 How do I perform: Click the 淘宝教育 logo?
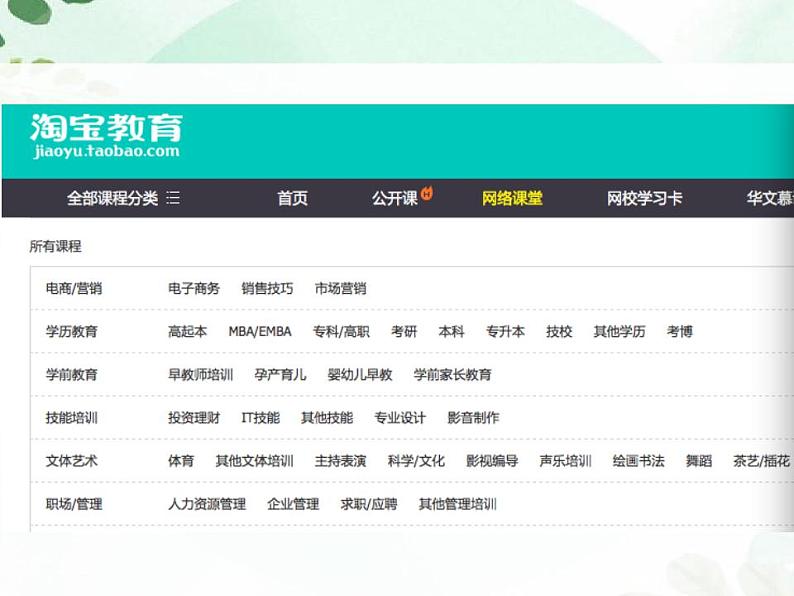pos(105,136)
